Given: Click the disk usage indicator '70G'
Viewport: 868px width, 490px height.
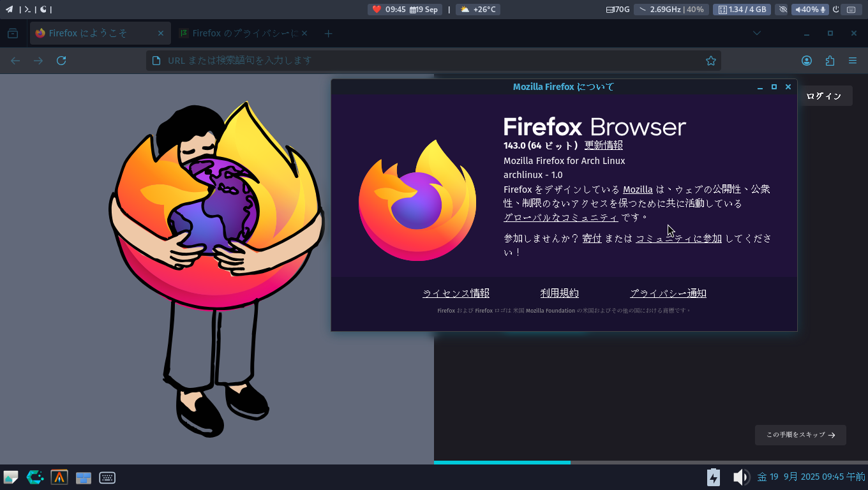Looking at the screenshot, I should pyautogui.click(x=618, y=10).
